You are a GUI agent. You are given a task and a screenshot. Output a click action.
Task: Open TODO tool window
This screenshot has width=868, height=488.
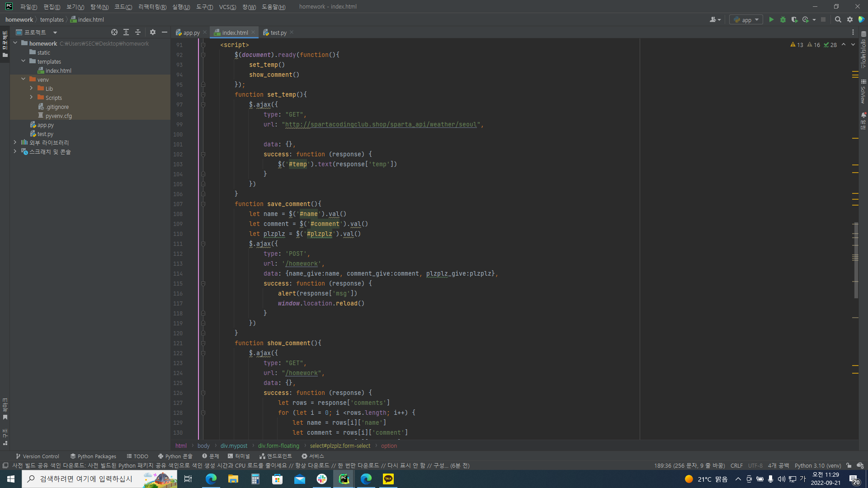[137, 456]
